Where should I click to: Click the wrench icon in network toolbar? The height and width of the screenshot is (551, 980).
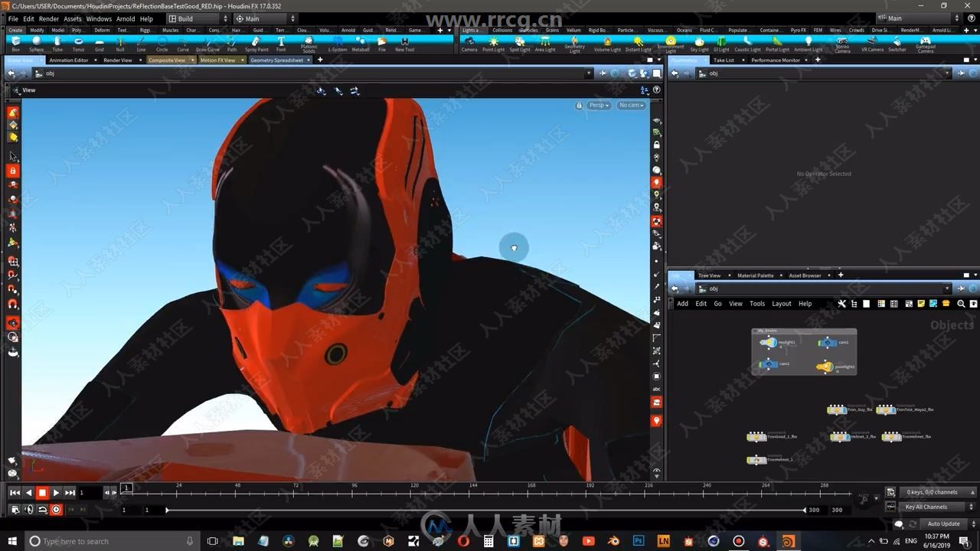pyautogui.click(x=841, y=304)
